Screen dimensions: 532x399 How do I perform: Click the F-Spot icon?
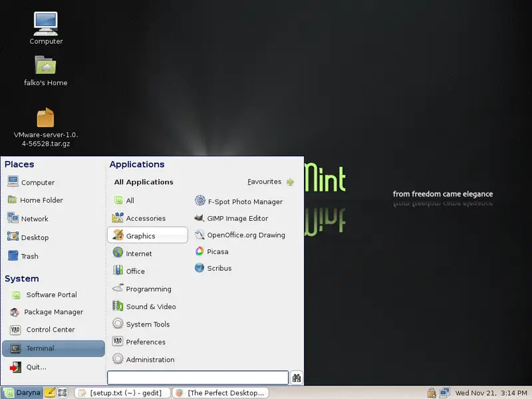click(200, 200)
